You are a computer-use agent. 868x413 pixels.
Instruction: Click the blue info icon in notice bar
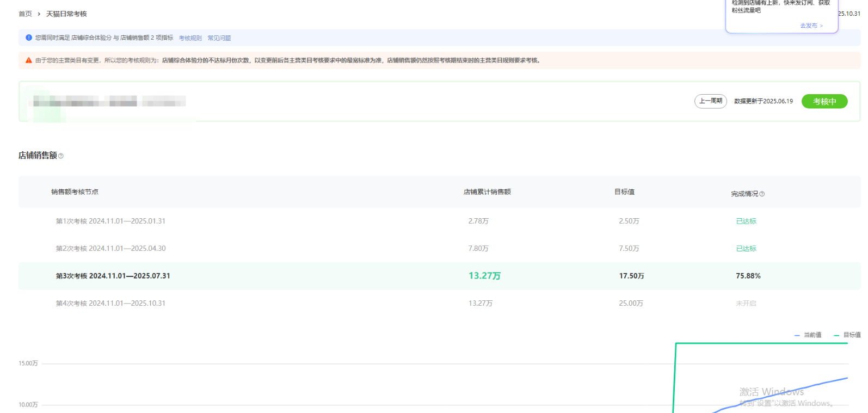(29, 38)
